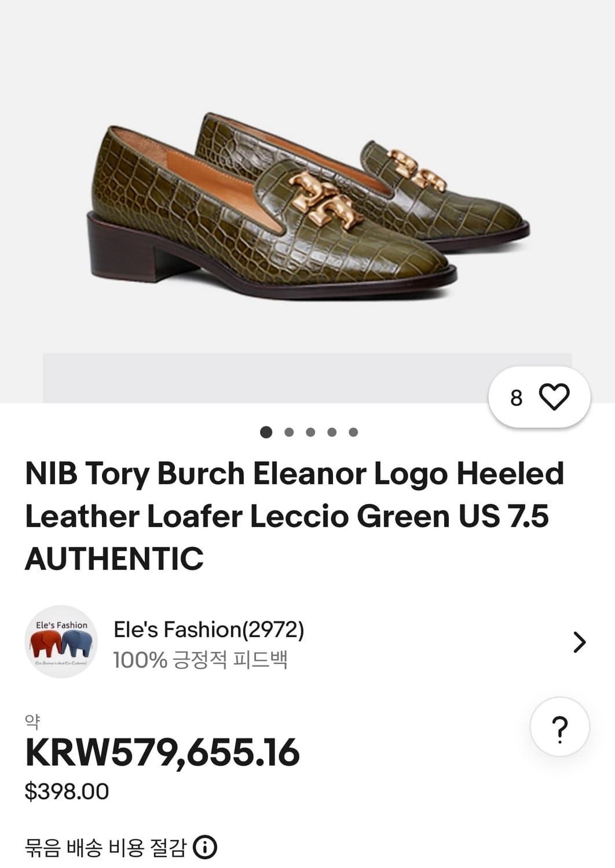Click the gray bar below the shoe photo
The image size is (615, 868).
(261, 377)
